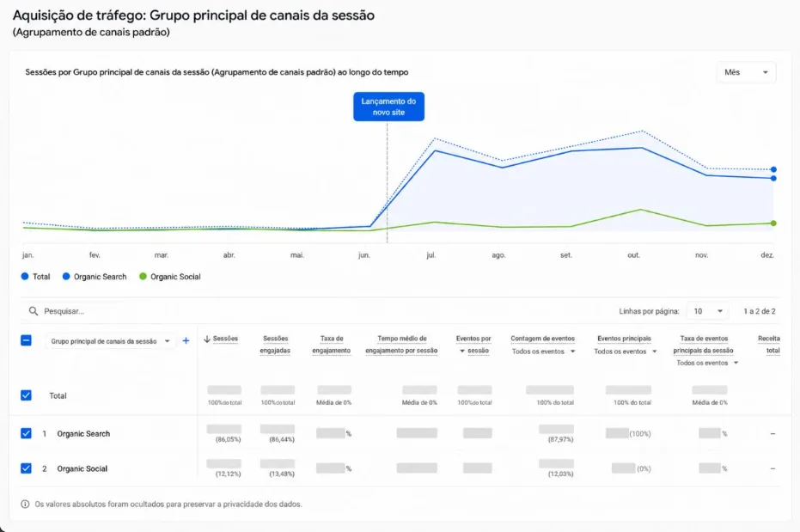The width and height of the screenshot is (800, 532).
Task: Click the (86,44%) engaged sessions value
Action: tap(282, 439)
